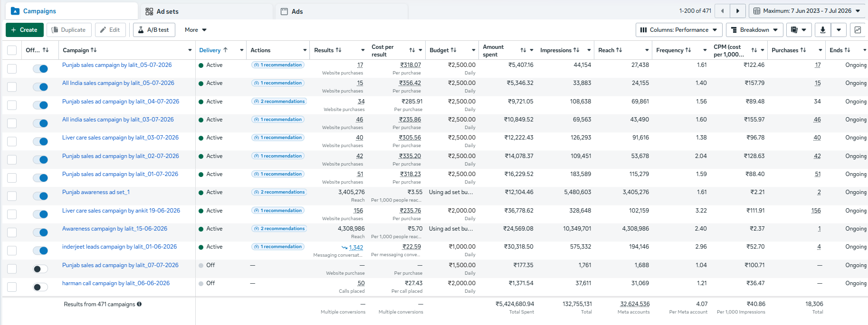Click the info icon next to 471 campaigns
868x325 pixels.
(x=139, y=304)
